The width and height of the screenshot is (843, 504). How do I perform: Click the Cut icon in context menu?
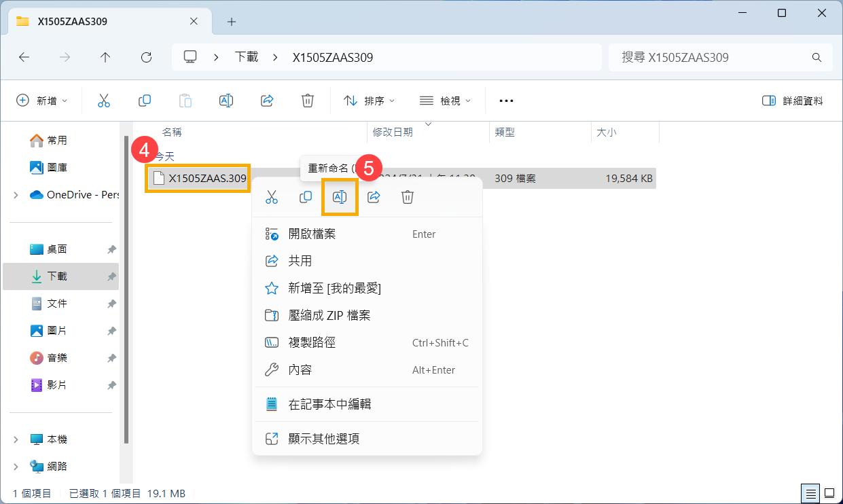(x=272, y=197)
